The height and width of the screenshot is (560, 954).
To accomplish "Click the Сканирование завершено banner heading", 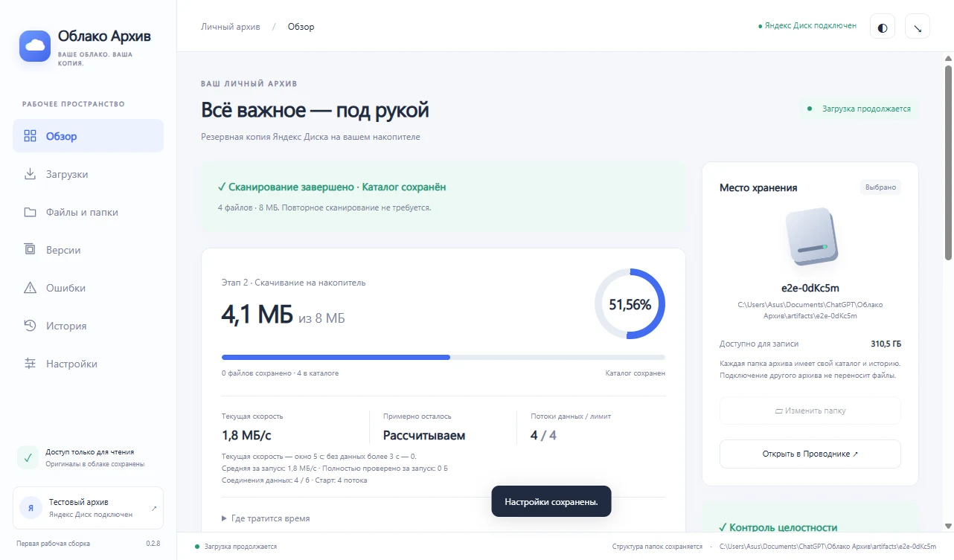I will (x=332, y=187).
